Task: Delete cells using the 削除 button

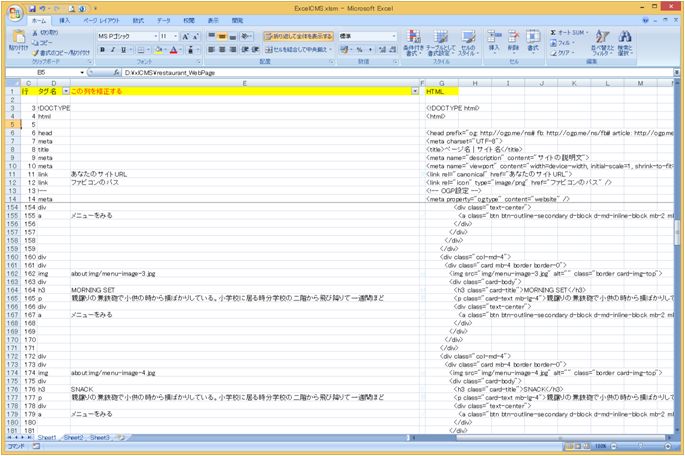Action: 513,41
